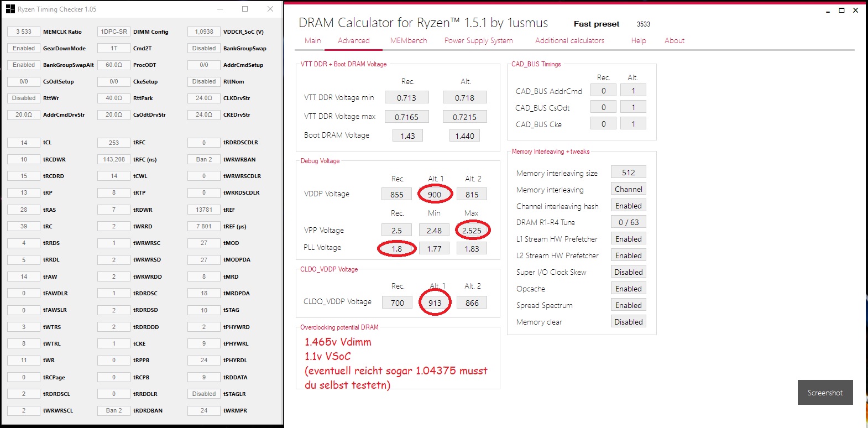The height and width of the screenshot is (428, 868).
Task: Close the Ryzen Timing Checker window
Action: click(270, 9)
